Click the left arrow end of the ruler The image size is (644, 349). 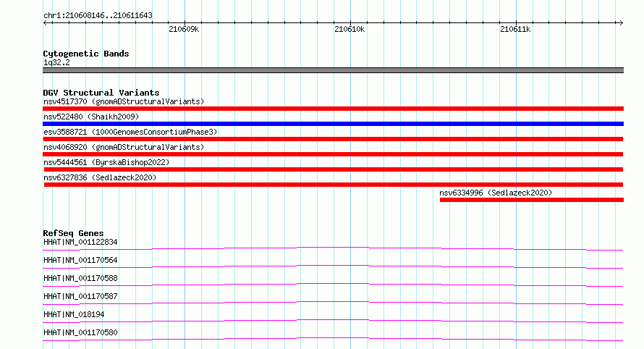pyautogui.click(x=45, y=22)
